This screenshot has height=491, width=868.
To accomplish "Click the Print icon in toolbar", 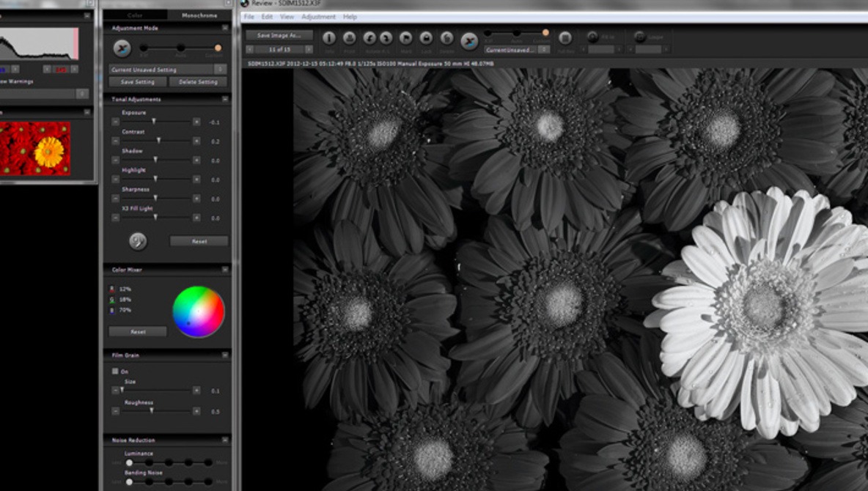I will coord(349,37).
